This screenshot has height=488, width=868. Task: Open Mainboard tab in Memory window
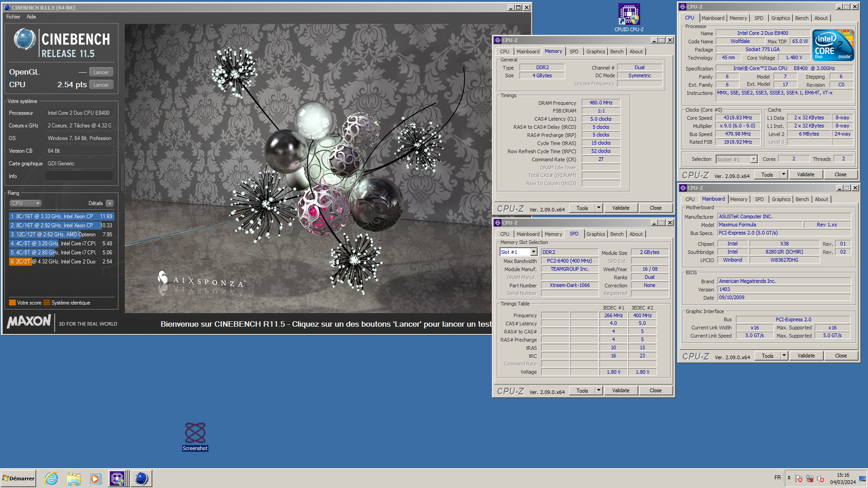pos(528,52)
